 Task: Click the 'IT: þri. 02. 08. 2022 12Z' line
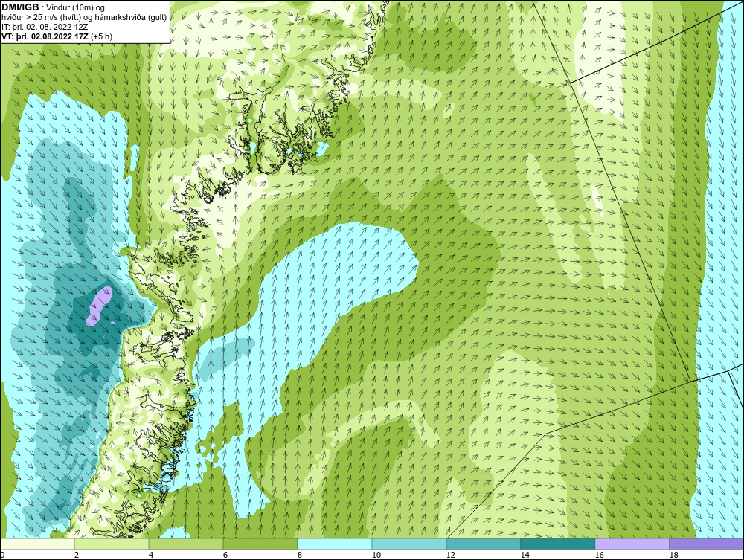(45, 27)
